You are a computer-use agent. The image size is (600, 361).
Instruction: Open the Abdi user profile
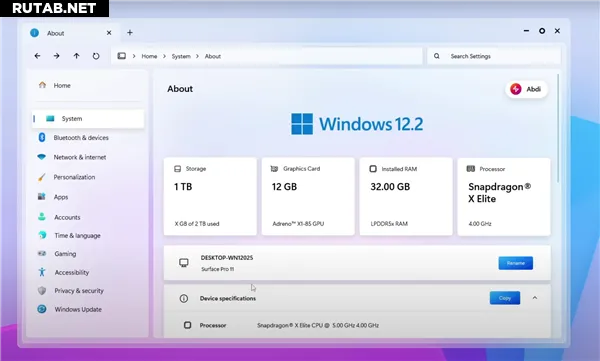(527, 89)
